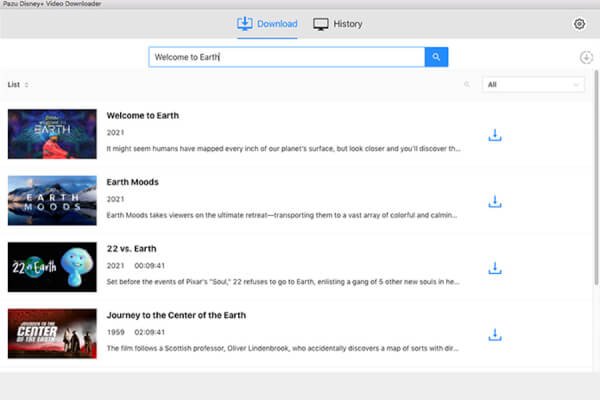This screenshot has height=400, width=600.
Task: Click the Earth Moods description text
Action: (x=282, y=215)
